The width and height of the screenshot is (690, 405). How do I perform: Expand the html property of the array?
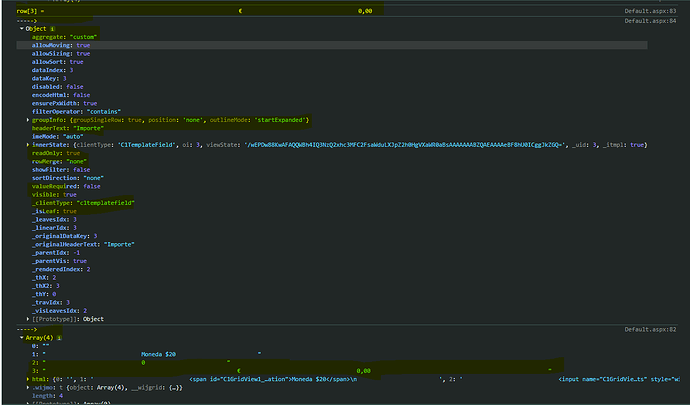(28, 379)
